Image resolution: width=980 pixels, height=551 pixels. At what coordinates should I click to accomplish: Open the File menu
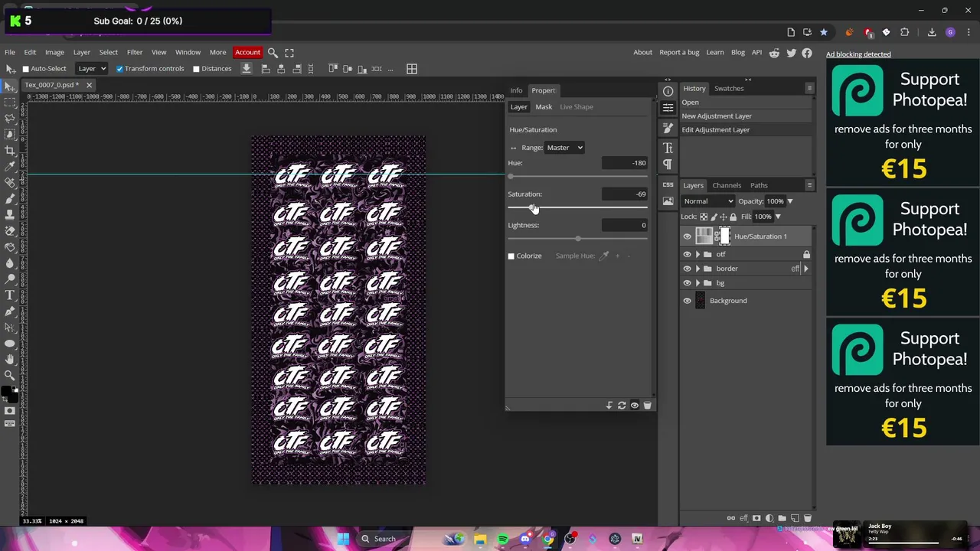[10, 53]
